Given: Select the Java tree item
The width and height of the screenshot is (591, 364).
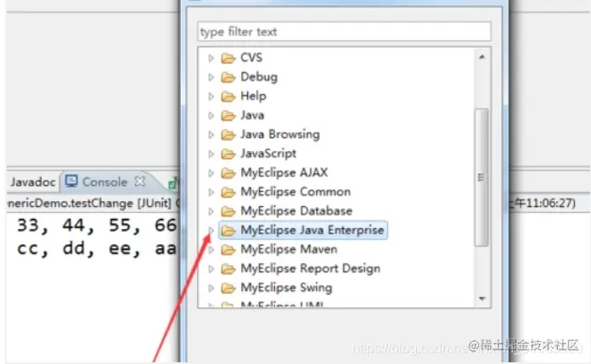Looking at the screenshot, I should tap(252, 115).
